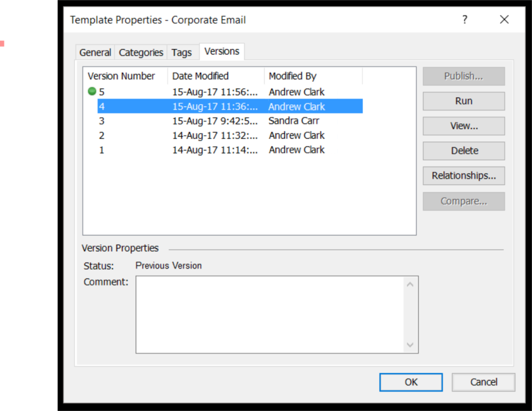Image resolution: width=532 pixels, height=411 pixels.
Task: Confirm changes with OK
Action: (x=411, y=382)
